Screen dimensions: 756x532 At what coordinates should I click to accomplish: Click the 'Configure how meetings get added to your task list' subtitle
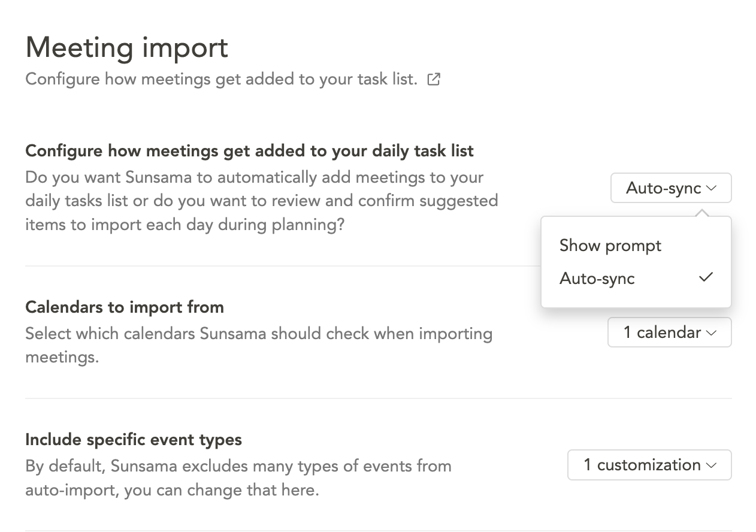(221, 79)
